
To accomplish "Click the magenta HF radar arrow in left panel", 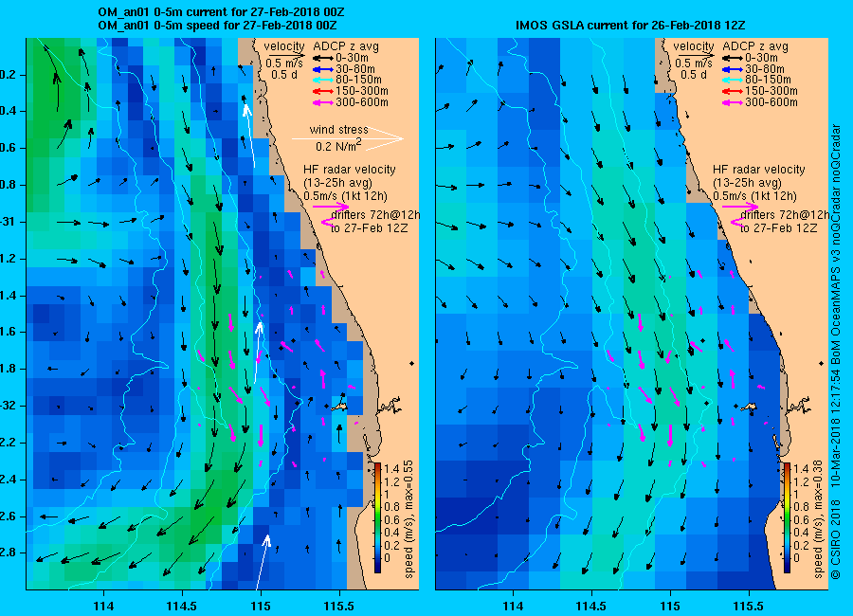I will pyautogui.click(x=331, y=207).
